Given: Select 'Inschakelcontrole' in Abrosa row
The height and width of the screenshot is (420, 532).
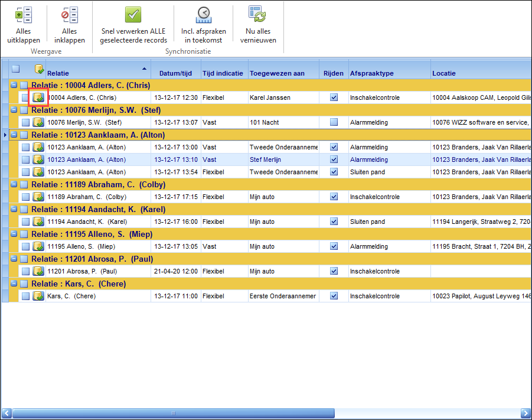Looking at the screenshot, I should point(390,271).
